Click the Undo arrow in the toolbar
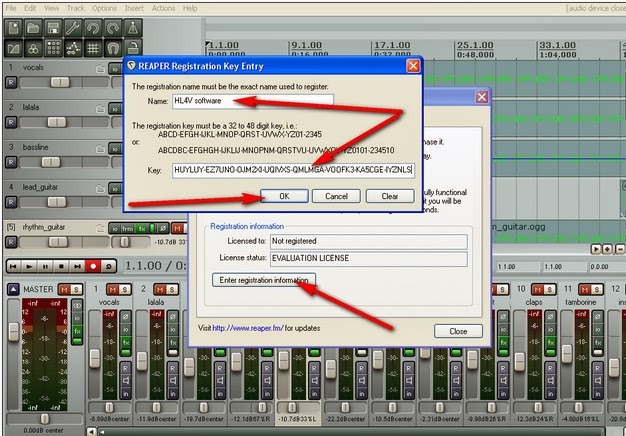The image size is (626, 436). tap(93, 28)
